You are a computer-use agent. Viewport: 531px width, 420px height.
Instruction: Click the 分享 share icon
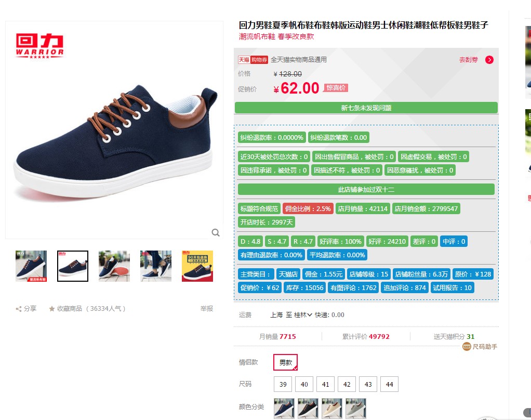19,309
